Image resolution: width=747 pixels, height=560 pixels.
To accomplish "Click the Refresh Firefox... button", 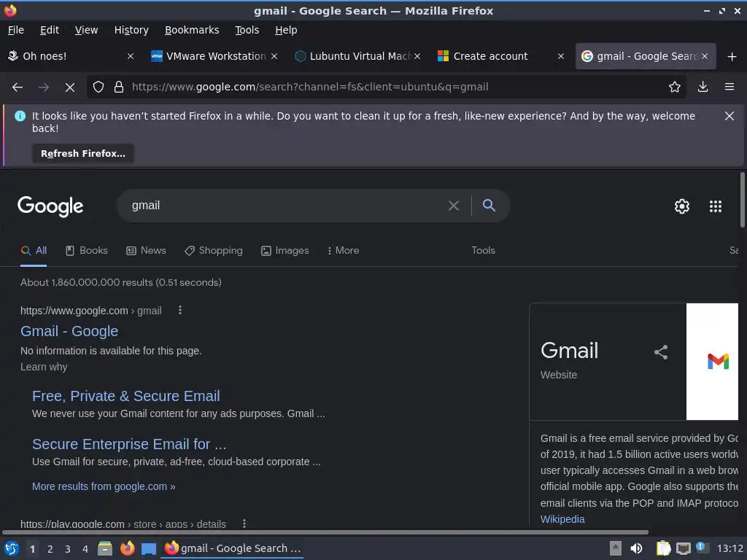I will pyautogui.click(x=83, y=153).
